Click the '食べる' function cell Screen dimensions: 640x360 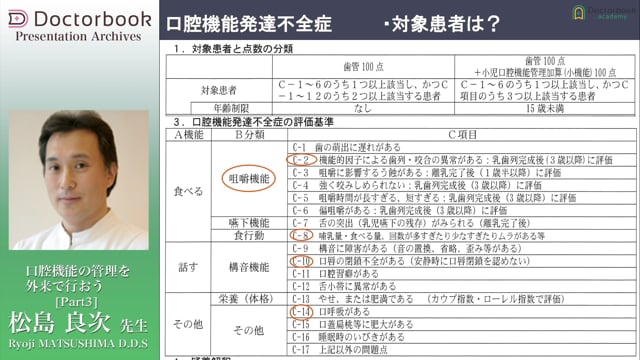(x=188, y=191)
